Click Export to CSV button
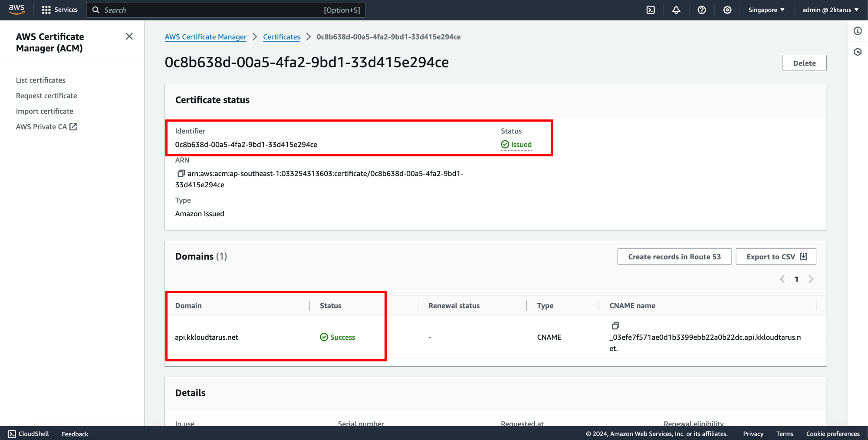The height and width of the screenshot is (440, 868). coord(776,257)
